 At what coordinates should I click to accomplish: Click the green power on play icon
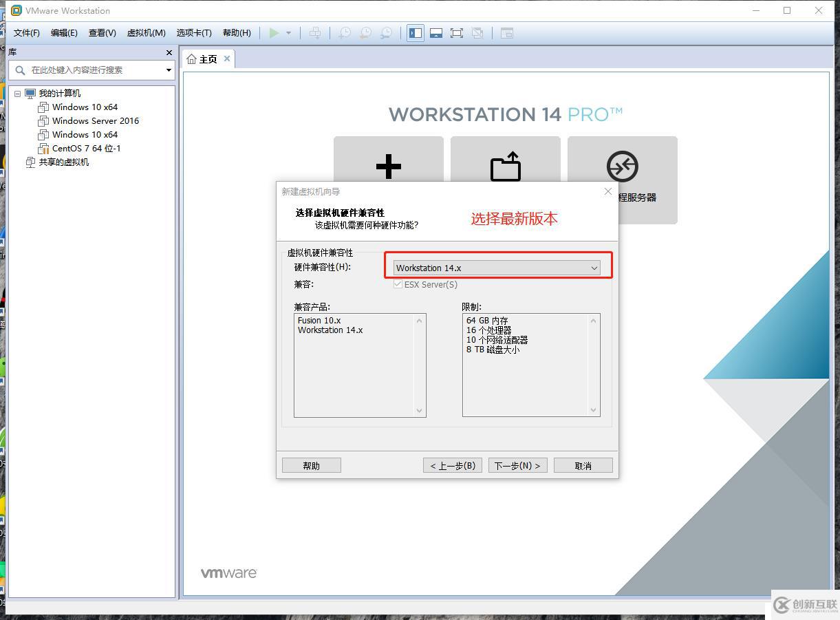274,33
